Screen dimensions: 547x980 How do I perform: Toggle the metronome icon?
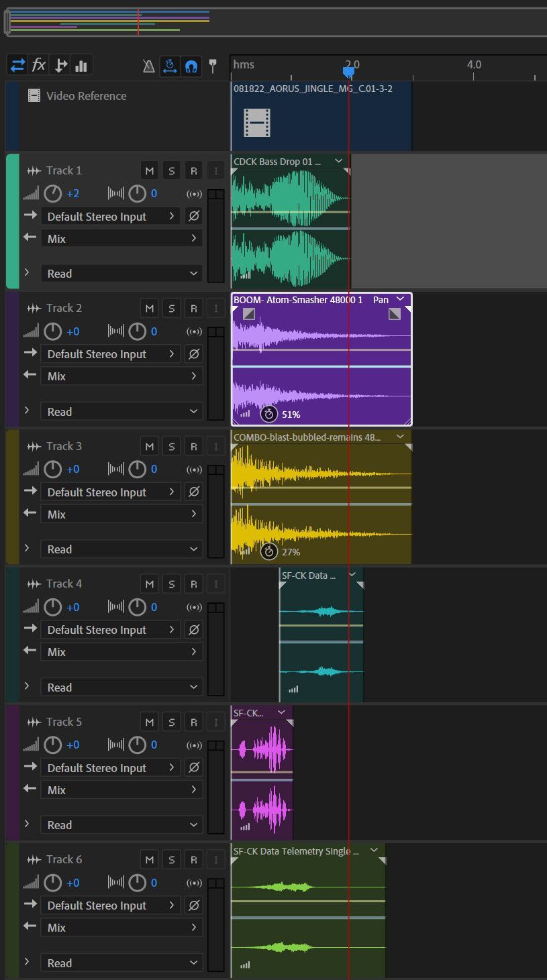click(149, 66)
